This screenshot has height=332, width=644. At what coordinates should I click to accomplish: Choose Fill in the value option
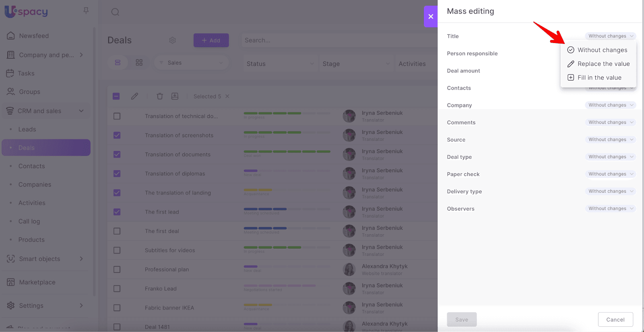[599, 78]
